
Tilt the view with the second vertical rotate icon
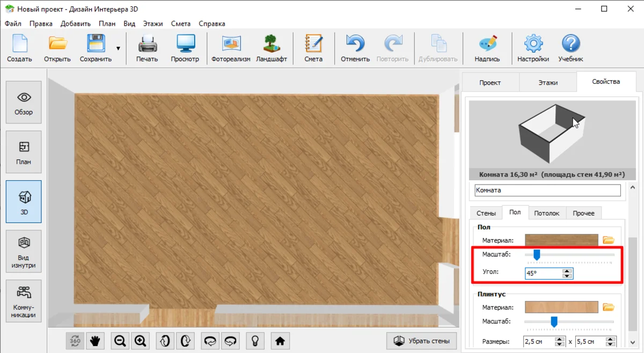(x=186, y=341)
